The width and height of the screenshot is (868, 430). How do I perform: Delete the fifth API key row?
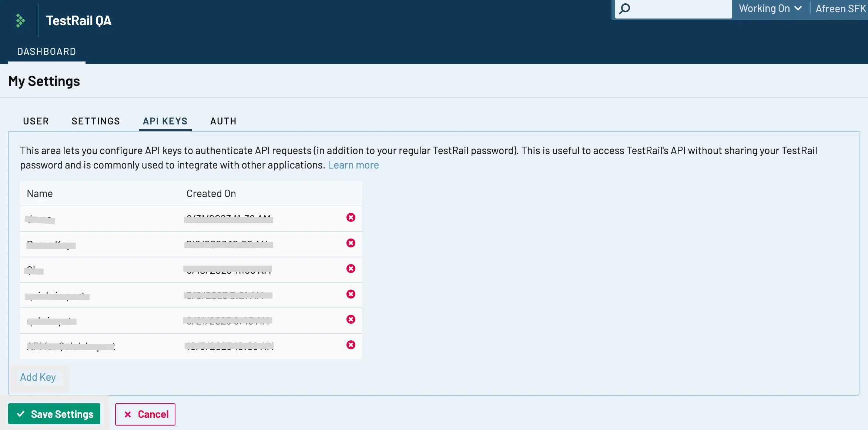point(351,319)
